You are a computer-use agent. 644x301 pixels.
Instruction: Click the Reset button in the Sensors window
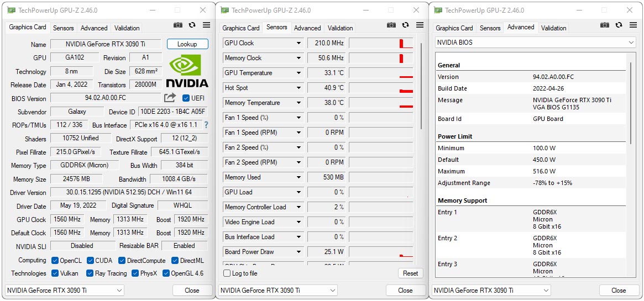click(410, 273)
